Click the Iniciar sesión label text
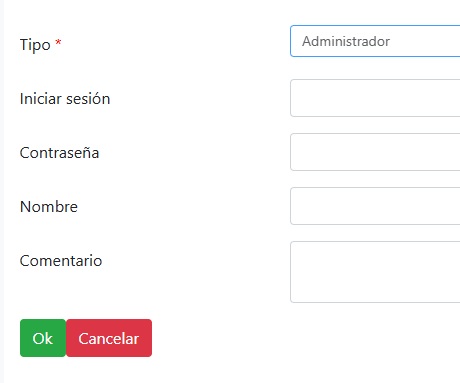 [65, 99]
